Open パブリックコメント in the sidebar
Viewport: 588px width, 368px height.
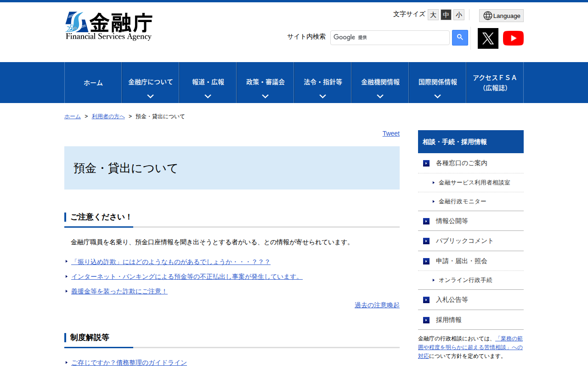pyautogui.click(x=471, y=241)
